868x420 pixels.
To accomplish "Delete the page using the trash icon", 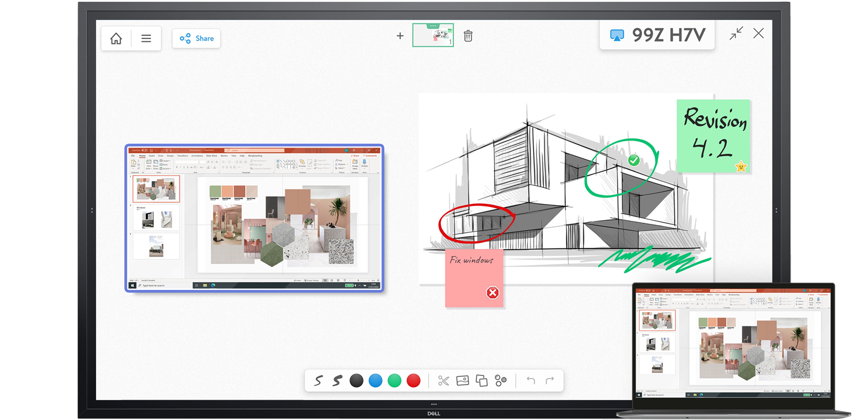I will pos(468,36).
